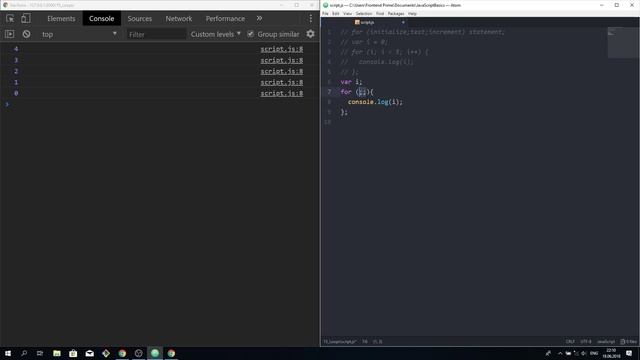This screenshot has height=360, width=640.
Task: Open Mail app from taskbar
Action: coord(89,353)
